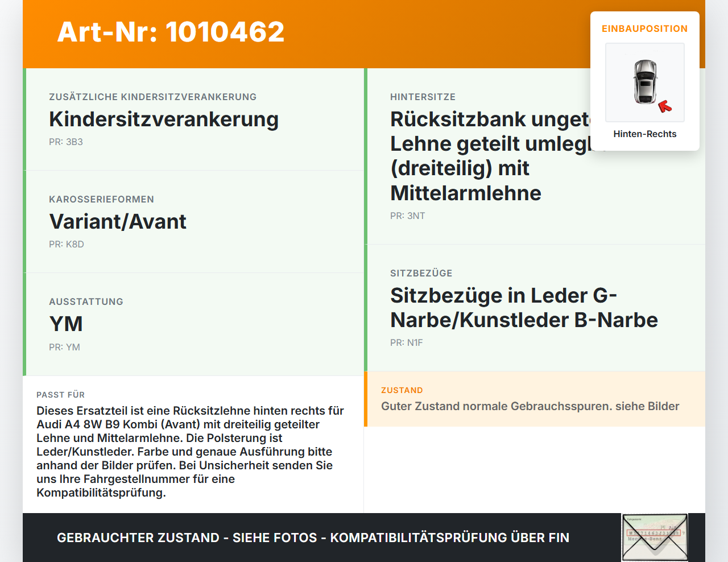728x562 pixels.
Task: Click the HINTERSITZE label
Action: [x=423, y=97]
